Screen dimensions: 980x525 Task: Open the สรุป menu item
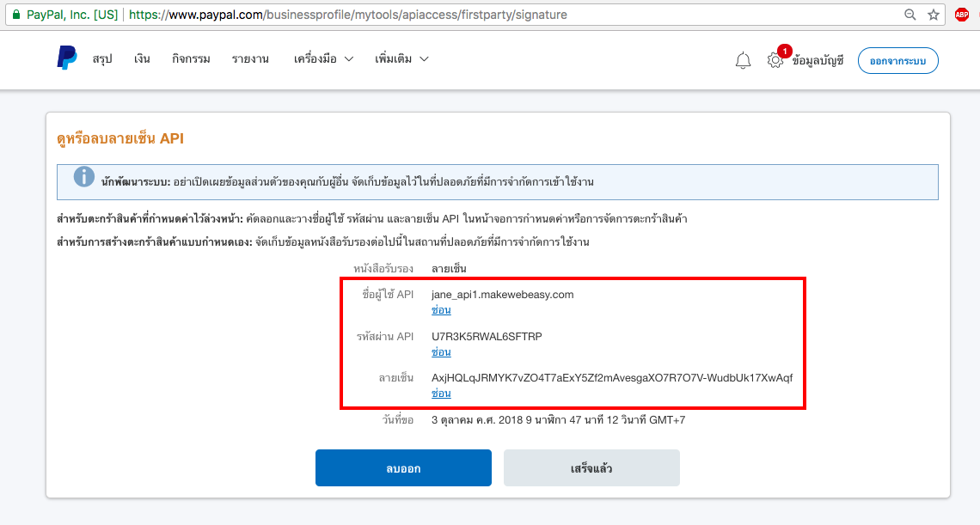click(102, 59)
